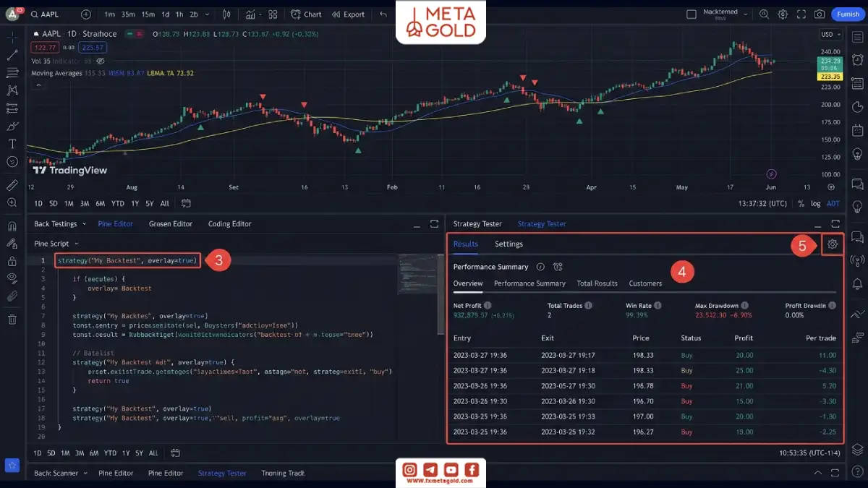Open the watchlist icon in right sidebar

coord(858,36)
